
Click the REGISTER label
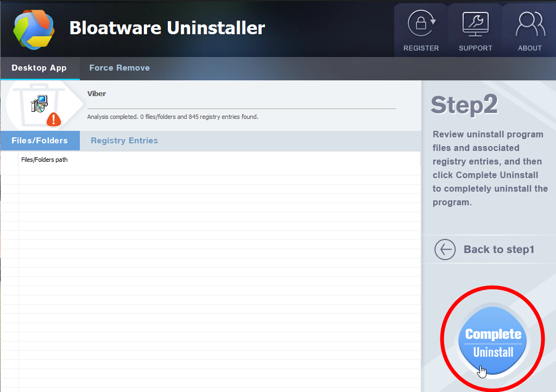point(421,48)
